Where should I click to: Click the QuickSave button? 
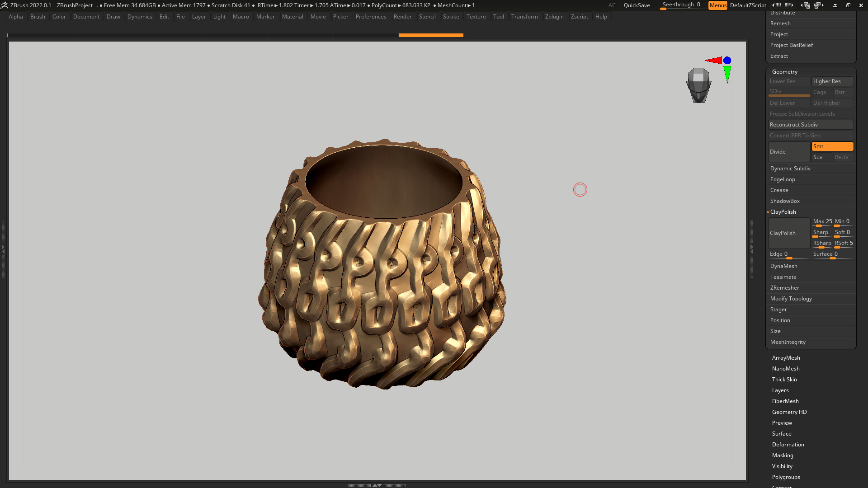point(637,5)
